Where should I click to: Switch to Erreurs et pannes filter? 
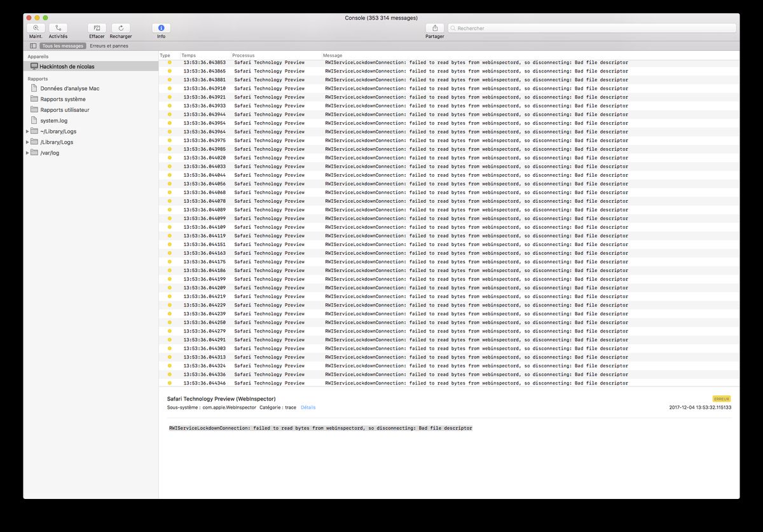[x=109, y=46]
